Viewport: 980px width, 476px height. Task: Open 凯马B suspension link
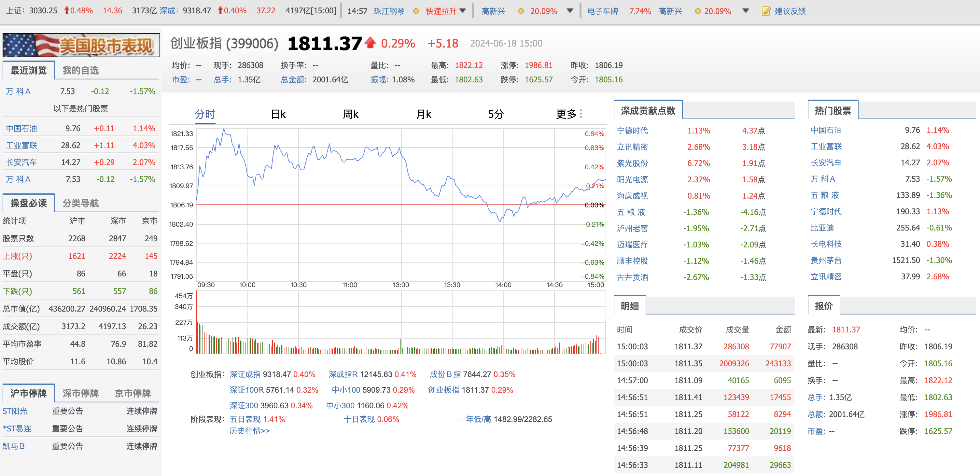click(14, 446)
